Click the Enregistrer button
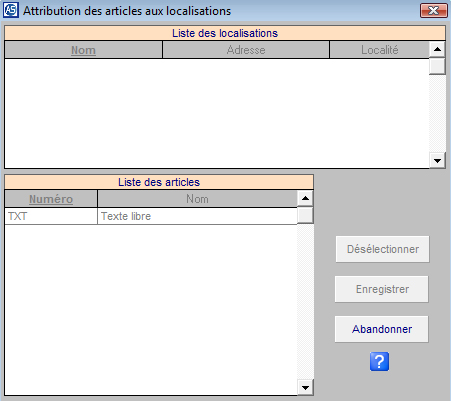 coord(382,289)
